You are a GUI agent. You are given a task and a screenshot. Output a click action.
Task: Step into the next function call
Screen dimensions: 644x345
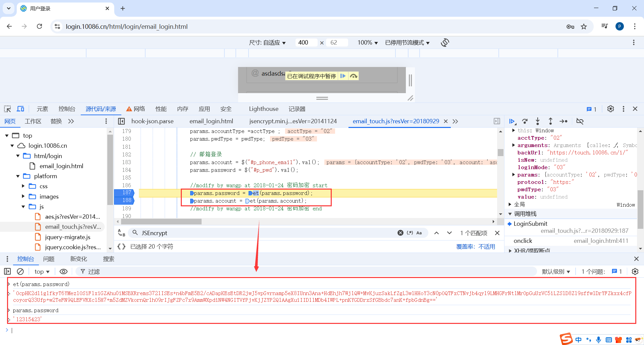pos(538,121)
